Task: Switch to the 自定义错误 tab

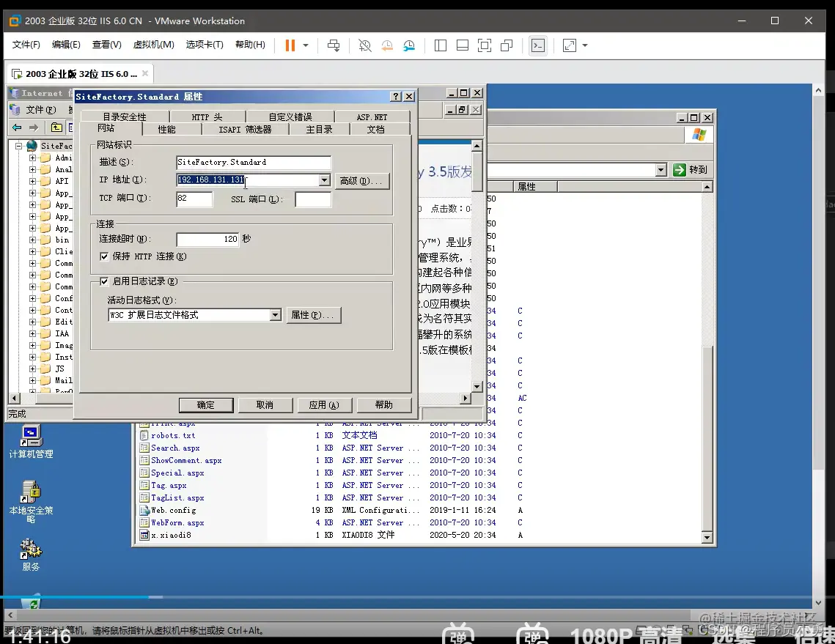Action: coord(290,116)
